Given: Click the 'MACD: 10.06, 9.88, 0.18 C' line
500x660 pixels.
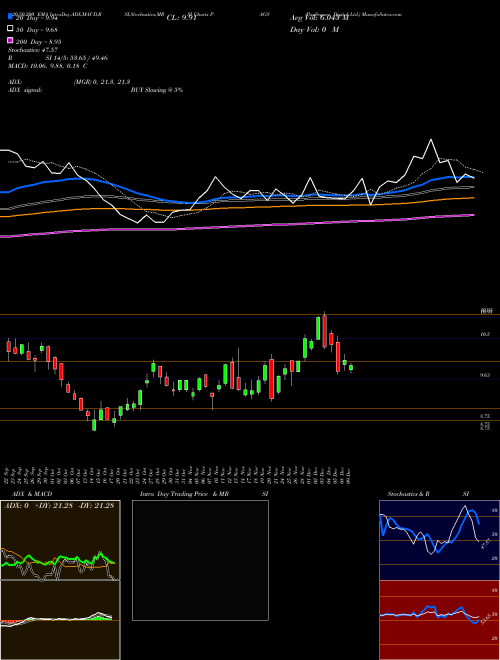Looking at the screenshot, I should point(48,66).
